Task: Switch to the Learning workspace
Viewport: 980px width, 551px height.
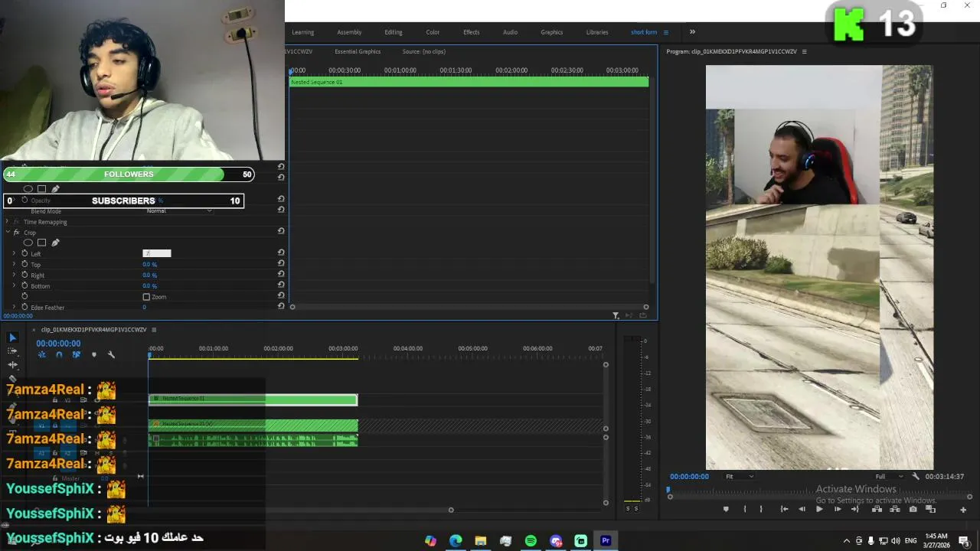Action: pos(303,32)
